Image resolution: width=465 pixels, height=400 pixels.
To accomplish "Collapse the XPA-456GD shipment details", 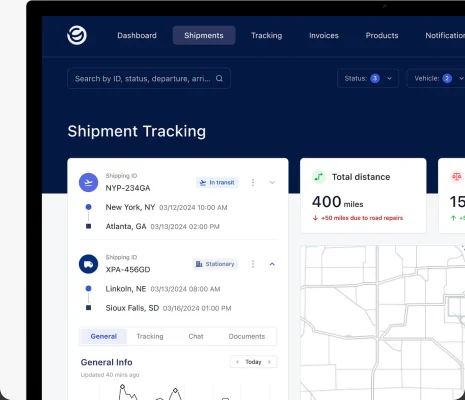I will click(272, 264).
